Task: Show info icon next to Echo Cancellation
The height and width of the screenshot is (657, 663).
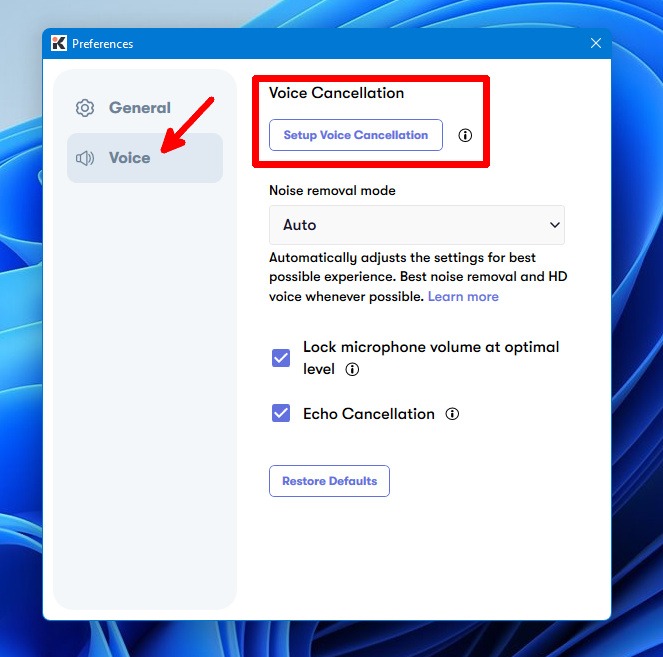Action: coord(452,413)
